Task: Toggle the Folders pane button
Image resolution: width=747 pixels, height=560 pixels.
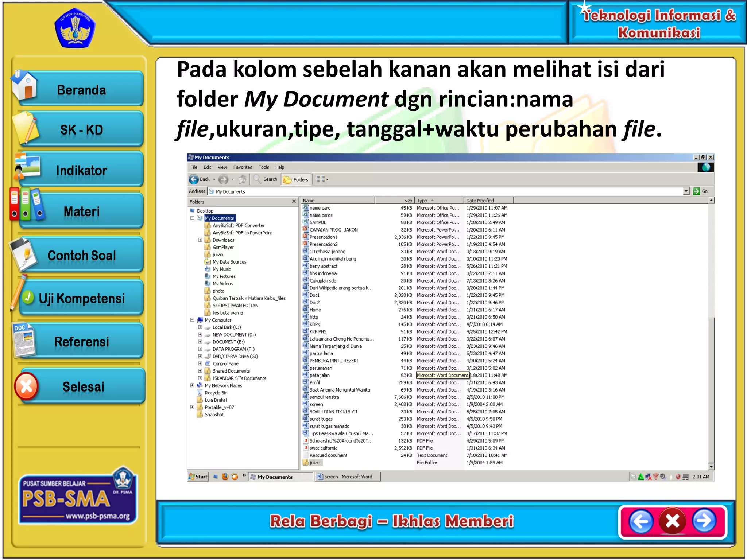Action: tap(296, 179)
